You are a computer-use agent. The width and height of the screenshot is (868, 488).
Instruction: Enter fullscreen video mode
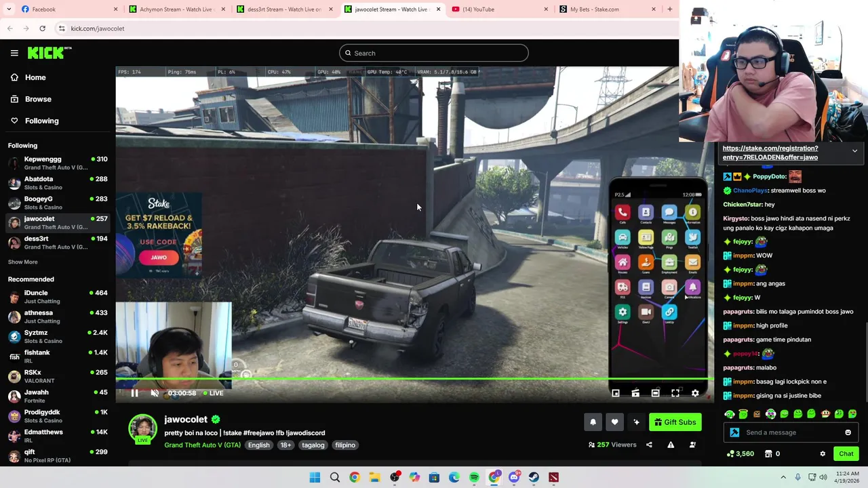click(675, 393)
